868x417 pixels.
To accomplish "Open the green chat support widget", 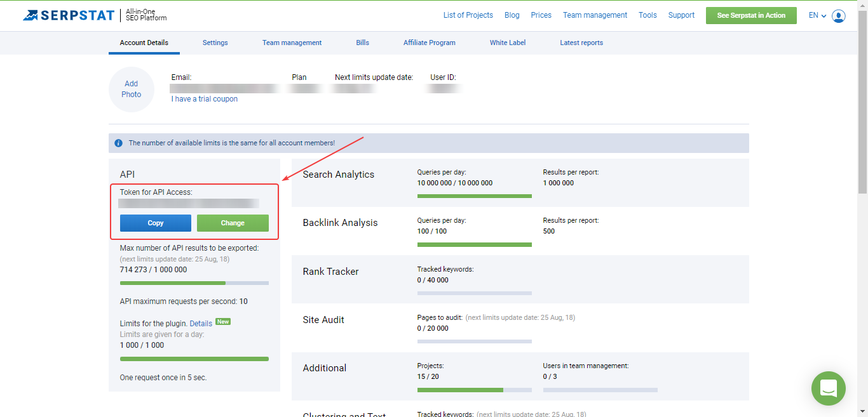I will tap(829, 388).
